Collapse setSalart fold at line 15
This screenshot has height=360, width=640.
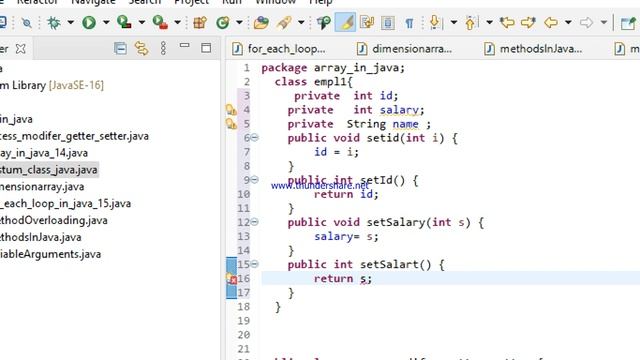click(x=254, y=264)
